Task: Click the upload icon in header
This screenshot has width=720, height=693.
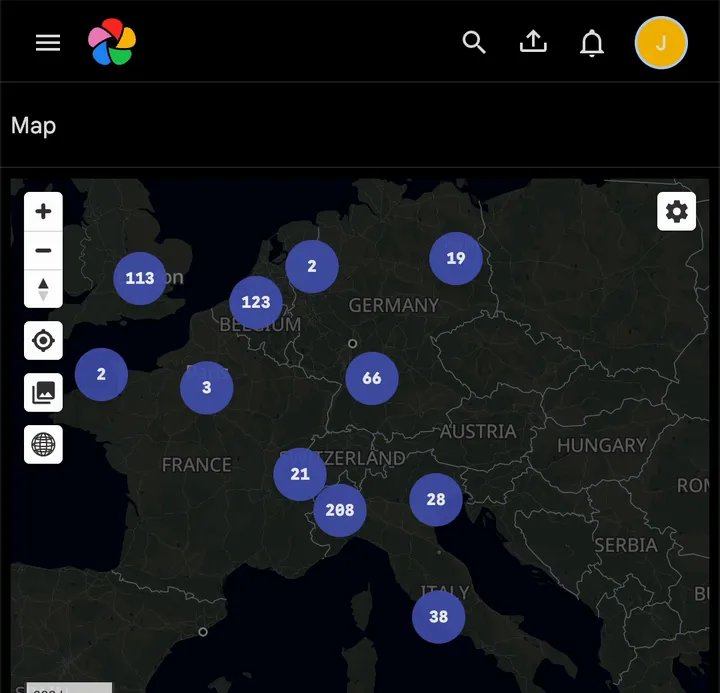Action: (x=533, y=42)
